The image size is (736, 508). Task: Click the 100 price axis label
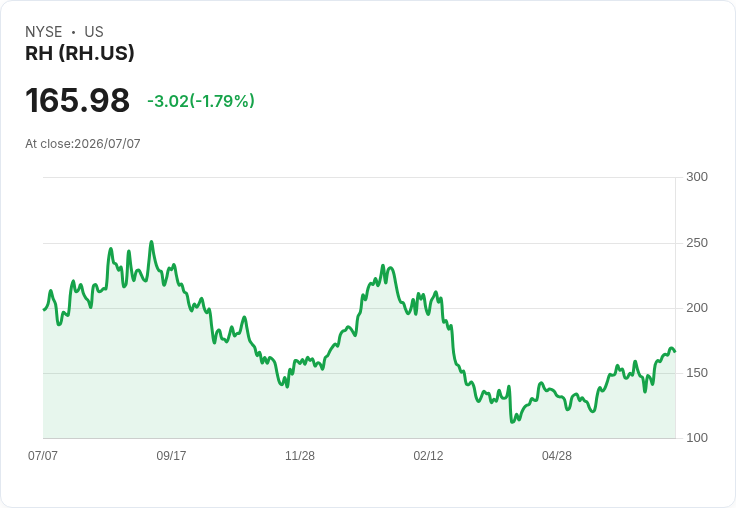697,438
